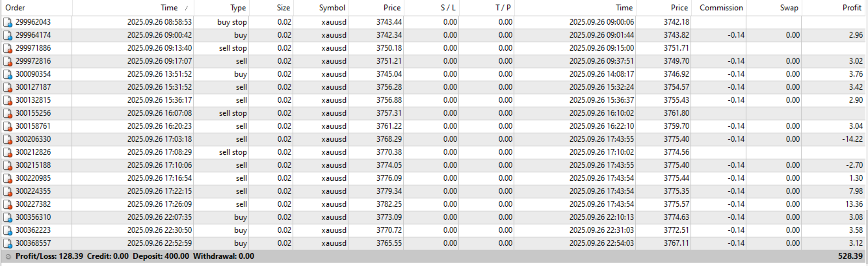868x266 pixels.
Task: Click the Profit column header
Action: coord(851,8)
